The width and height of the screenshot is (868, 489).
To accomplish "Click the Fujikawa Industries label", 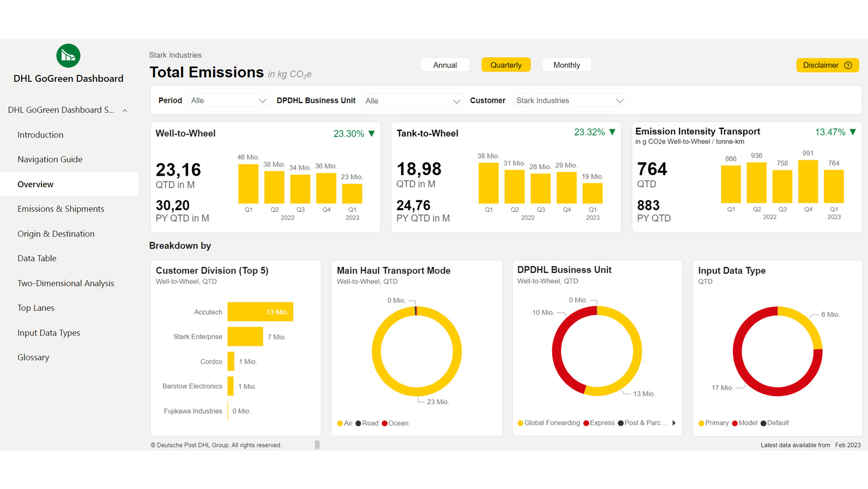I will tap(193, 411).
